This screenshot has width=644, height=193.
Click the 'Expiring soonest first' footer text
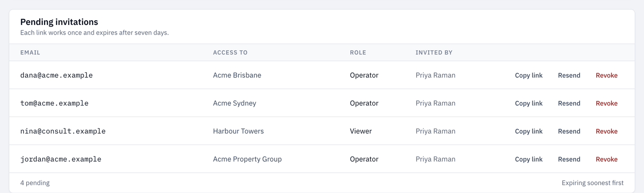[x=592, y=183]
